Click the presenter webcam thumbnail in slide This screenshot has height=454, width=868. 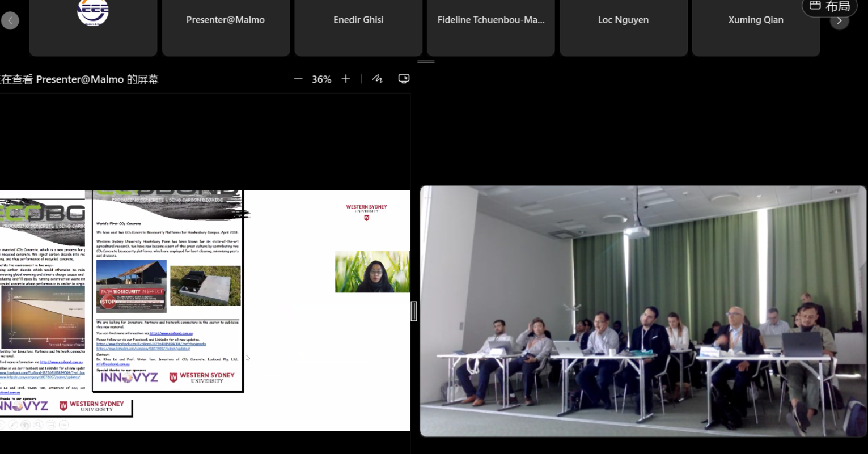[x=372, y=271]
